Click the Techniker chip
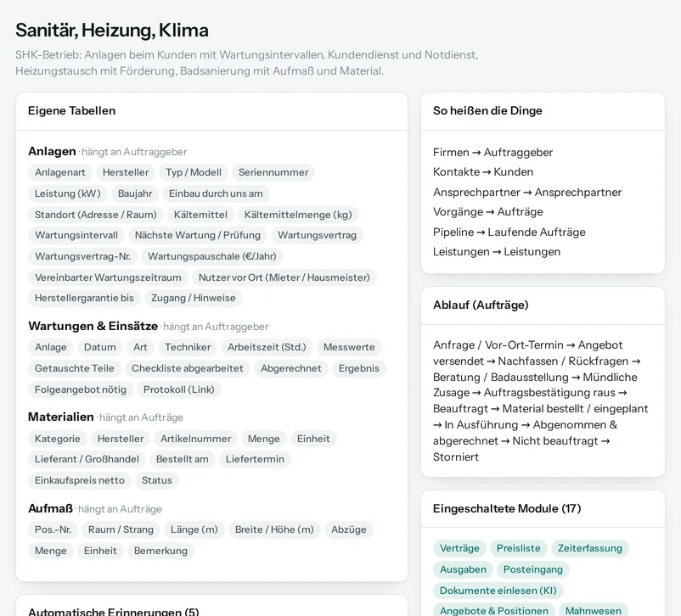Screen dimensions: 681x616 (x=188, y=347)
